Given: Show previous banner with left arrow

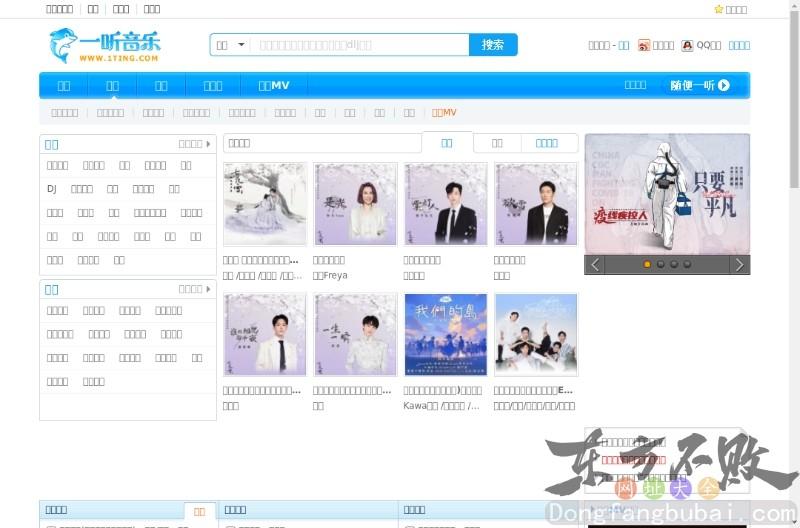Looking at the screenshot, I should (x=596, y=265).
